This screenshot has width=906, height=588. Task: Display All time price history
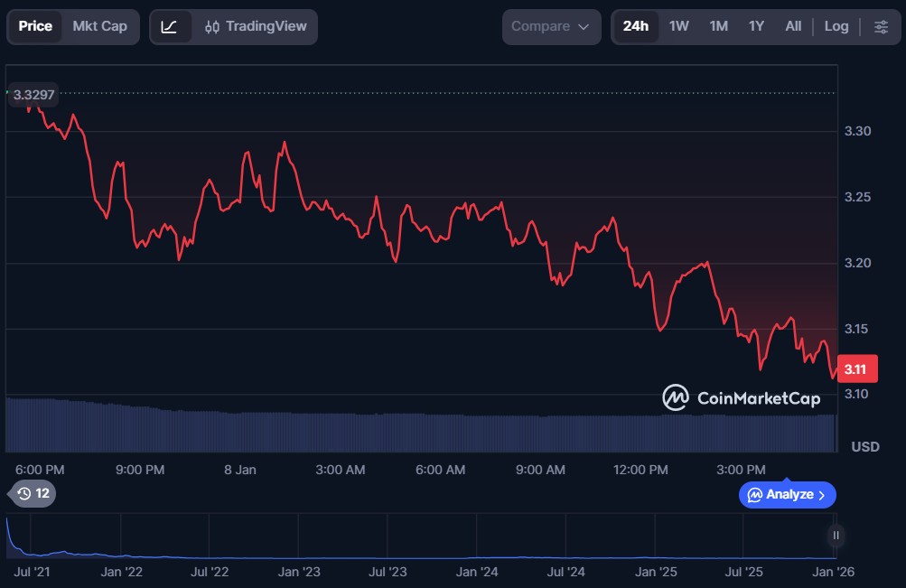click(x=793, y=26)
